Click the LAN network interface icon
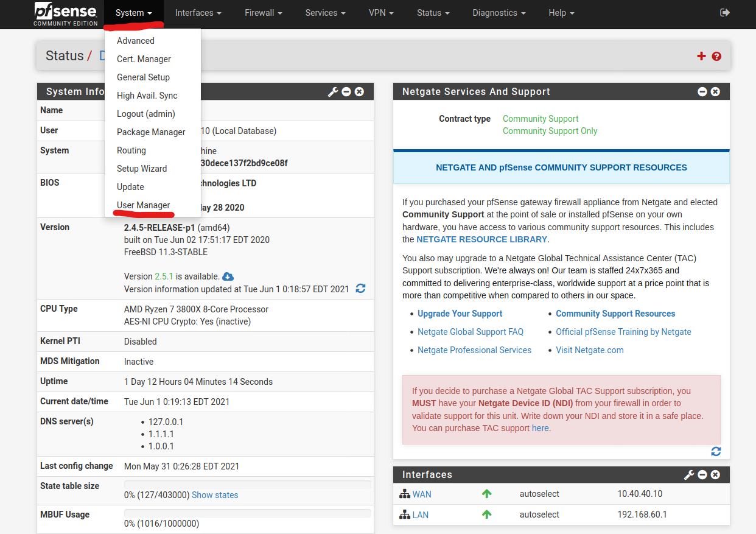Screen dimensions: 756x534 click(x=405, y=515)
